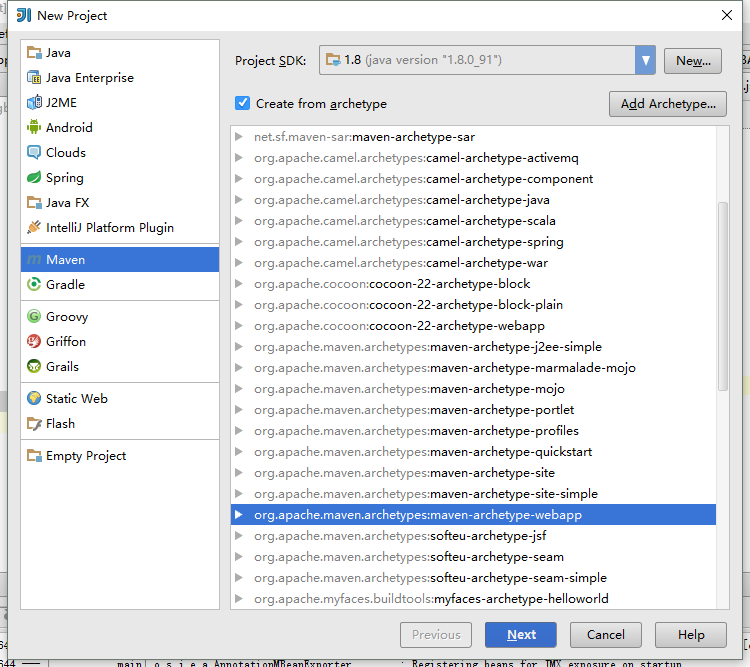Select the Spring leaf icon
Image resolution: width=750 pixels, height=667 pixels.
[34, 178]
